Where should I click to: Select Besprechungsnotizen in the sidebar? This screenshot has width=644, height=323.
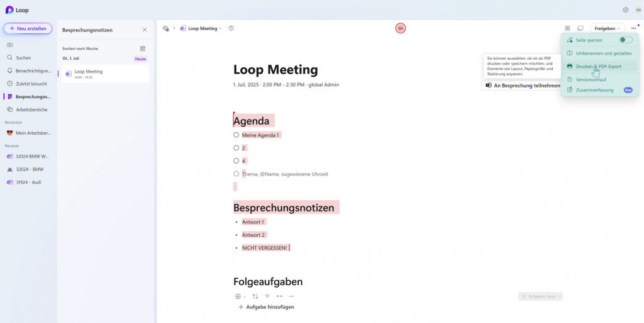(x=28, y=96)
